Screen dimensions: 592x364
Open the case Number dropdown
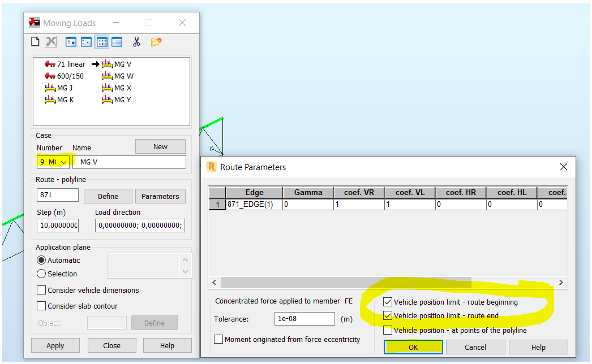pyautogui.click(x=63, y=161)
